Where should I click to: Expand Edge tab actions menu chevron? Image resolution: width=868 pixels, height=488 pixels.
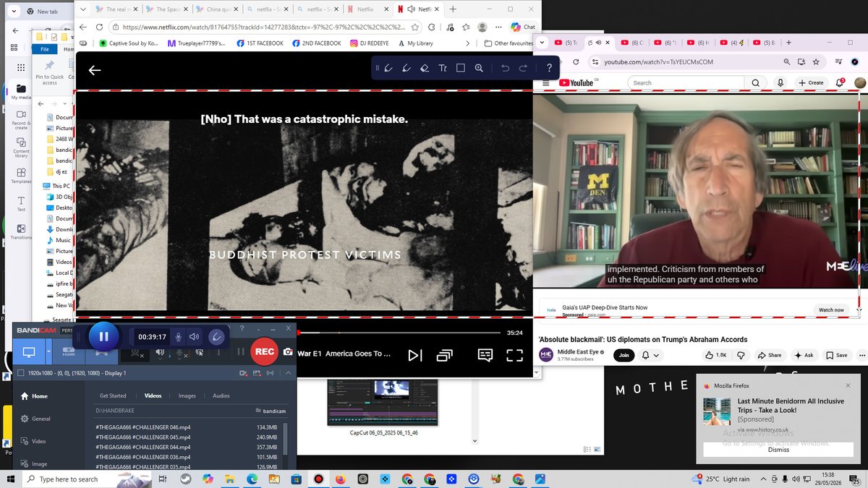coord(83,9)
